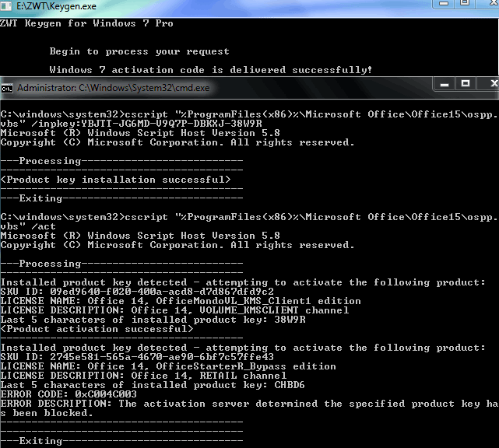Click the OfficeMondoVL_KMS_Client1 license name line
499x448 pixels.
[181, 301]
